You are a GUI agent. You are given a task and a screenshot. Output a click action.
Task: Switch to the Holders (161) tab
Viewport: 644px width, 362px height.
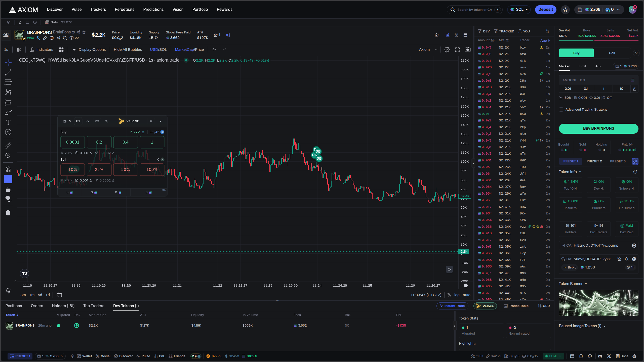click(63, 306)
